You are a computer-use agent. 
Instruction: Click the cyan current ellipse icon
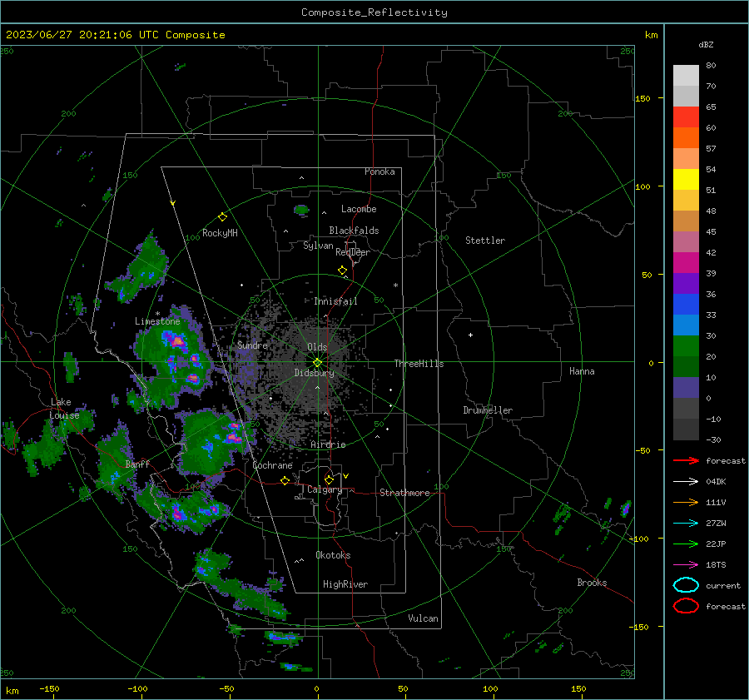(686, 585)
